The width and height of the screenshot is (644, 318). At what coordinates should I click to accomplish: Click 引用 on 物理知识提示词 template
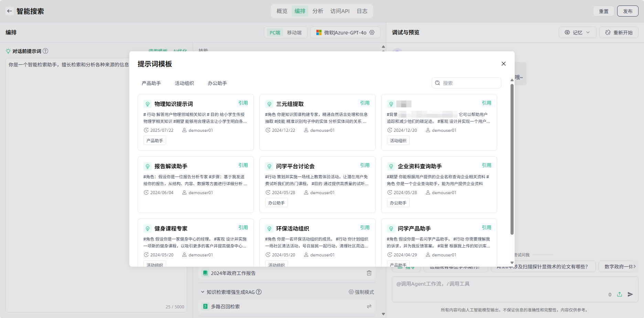click(x=243, y=103)
